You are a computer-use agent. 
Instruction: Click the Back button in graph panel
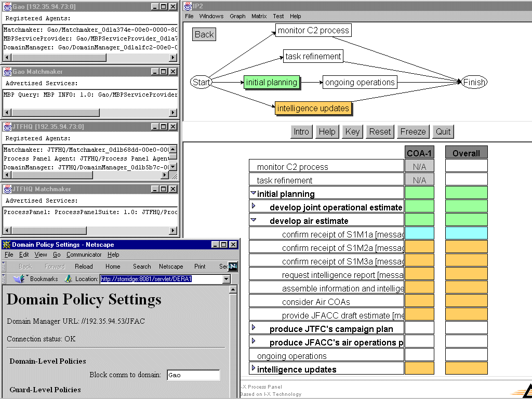pyautogui.click(x=204, y=34)
